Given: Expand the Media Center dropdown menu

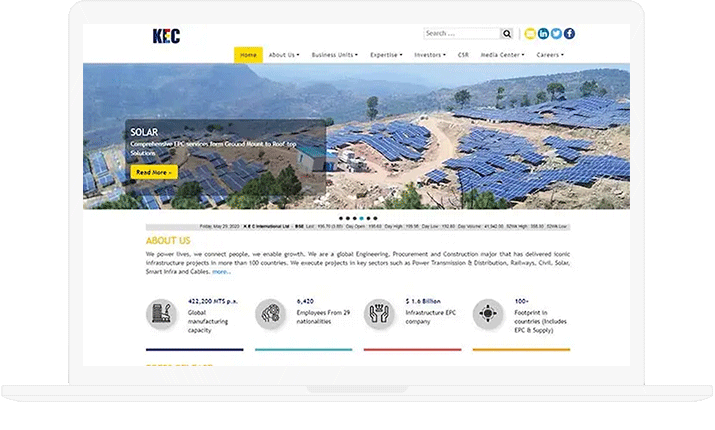Looking at the screenshot, I should (x=502, y=55).
